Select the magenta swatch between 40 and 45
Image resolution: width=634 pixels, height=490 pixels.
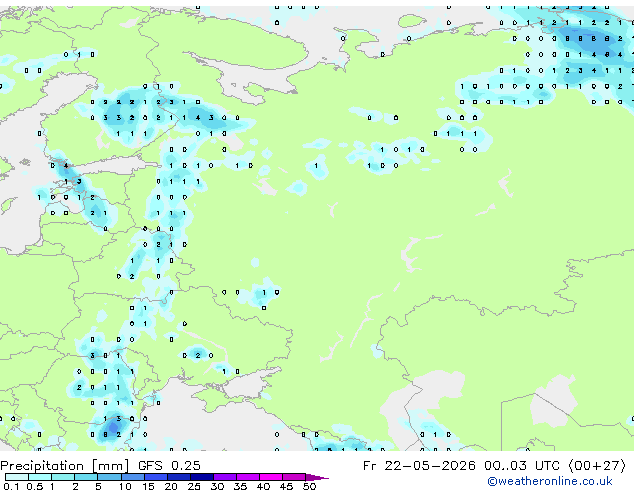(271, 477)
